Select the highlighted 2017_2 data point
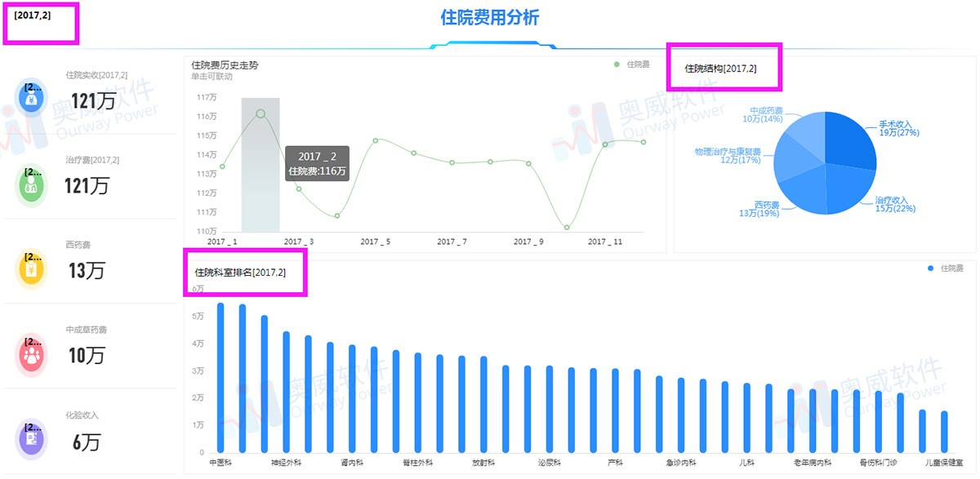This screenshot has width=980, height=479. tap(261, 112)
